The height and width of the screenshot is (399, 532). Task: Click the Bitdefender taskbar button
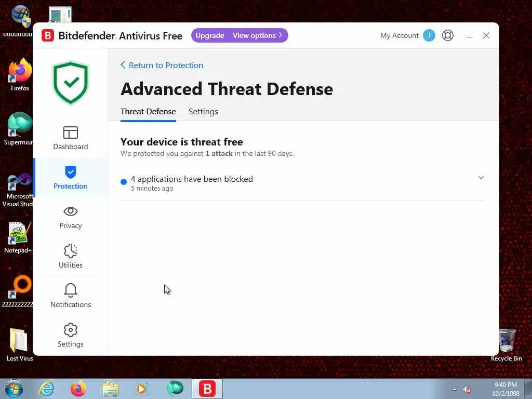pyautogui.click(x=207, y=389)
